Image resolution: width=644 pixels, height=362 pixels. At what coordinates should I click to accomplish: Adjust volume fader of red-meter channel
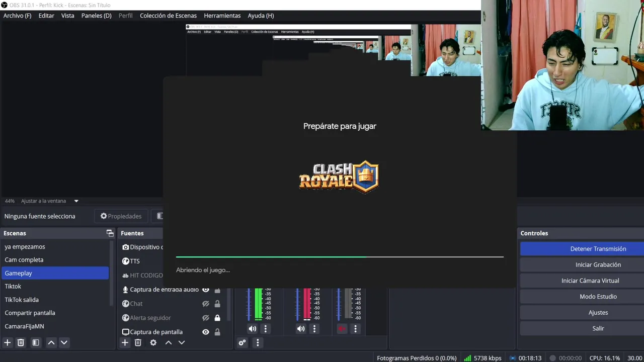pyautogui.click(x=297, y=304)
